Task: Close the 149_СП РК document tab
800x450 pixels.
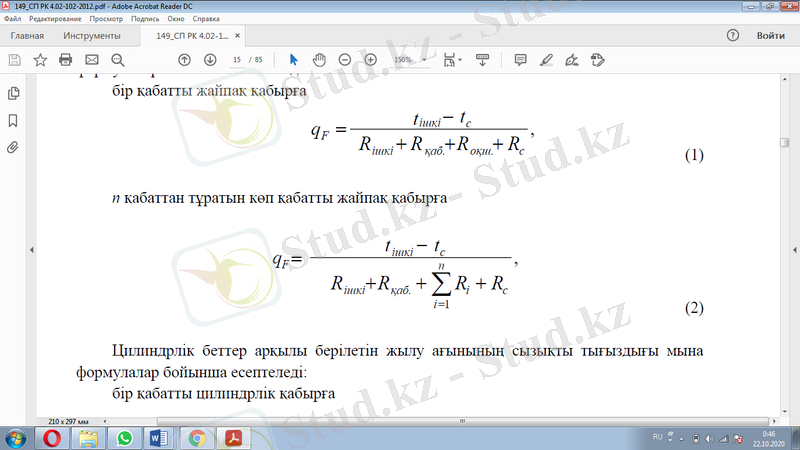Action: click(237, 36)
